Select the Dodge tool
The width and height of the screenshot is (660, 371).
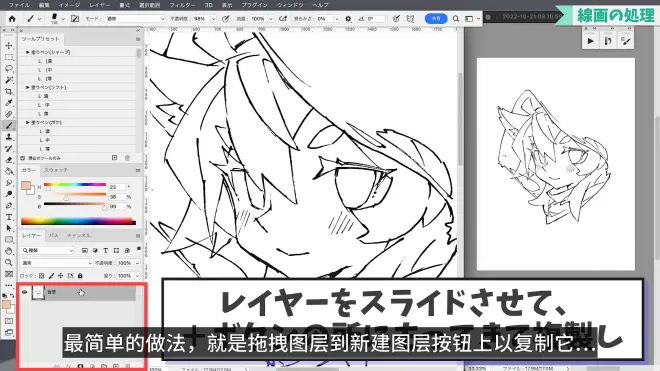(x=9, y=194)
